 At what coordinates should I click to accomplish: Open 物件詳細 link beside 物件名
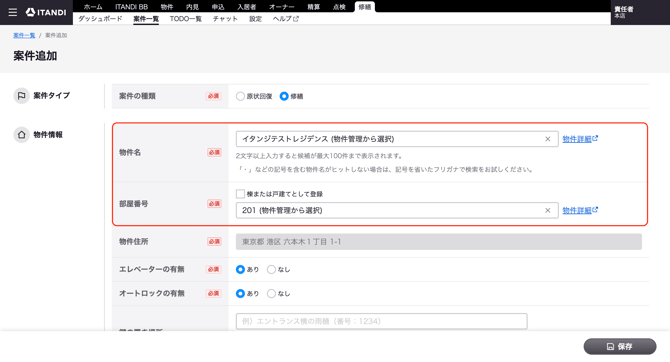point(580,139)
